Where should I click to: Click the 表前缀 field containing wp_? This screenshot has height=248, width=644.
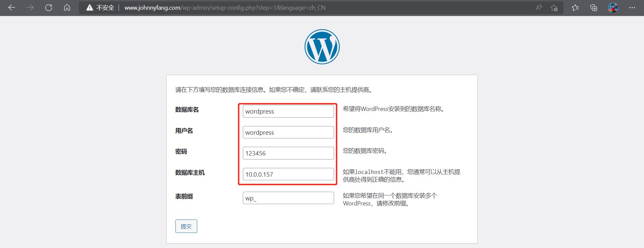pyautogui.click(x=288, y=198)
